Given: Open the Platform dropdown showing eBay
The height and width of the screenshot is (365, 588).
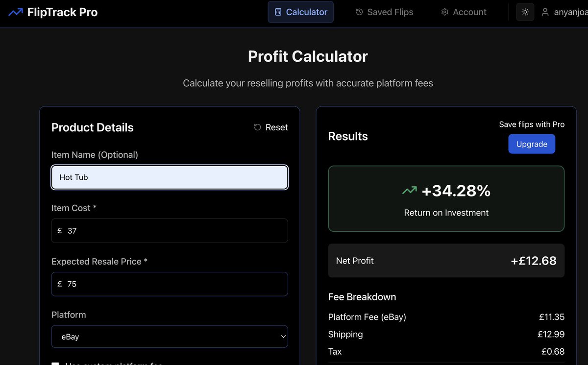Looking at the screenshot, I should pyautogui.click(x=170, y=337).
